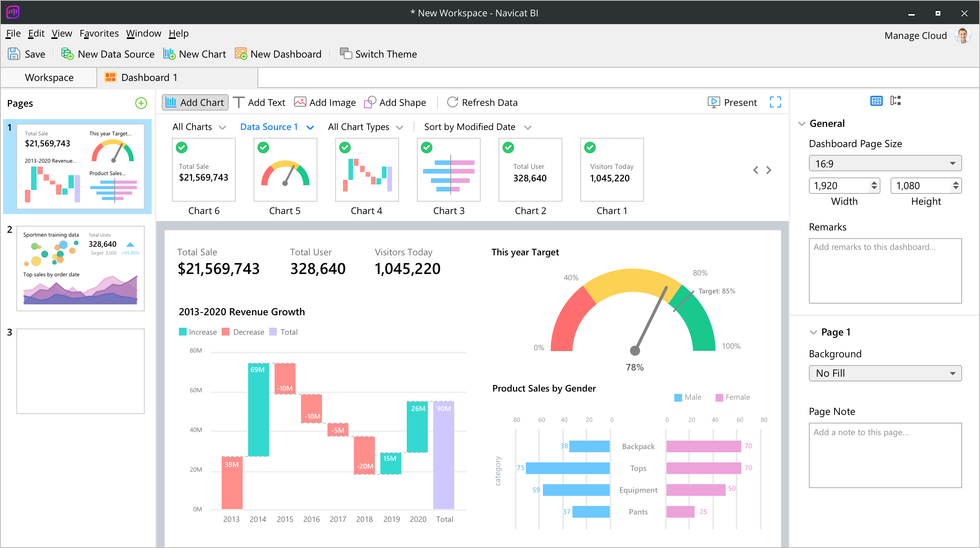Screen dimensions: 980x548
Task: Open the Favorites menu
Action: [x=99, y=33]
